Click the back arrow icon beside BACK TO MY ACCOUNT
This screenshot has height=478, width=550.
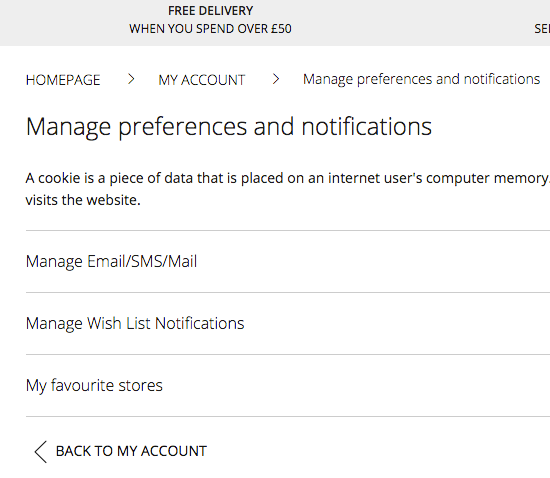pos(41,452)
